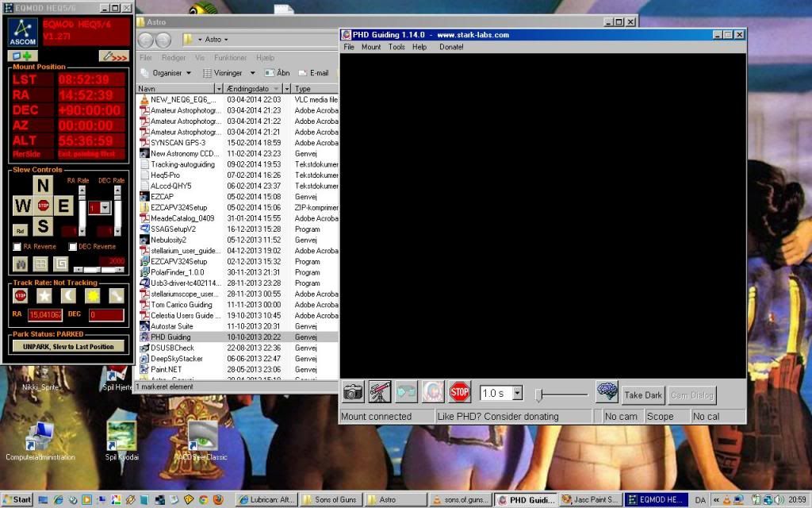Switch to Sons of Guns taskbar folder
The width and height of the screenshot is (812, 508).
(x=331, y=500)
